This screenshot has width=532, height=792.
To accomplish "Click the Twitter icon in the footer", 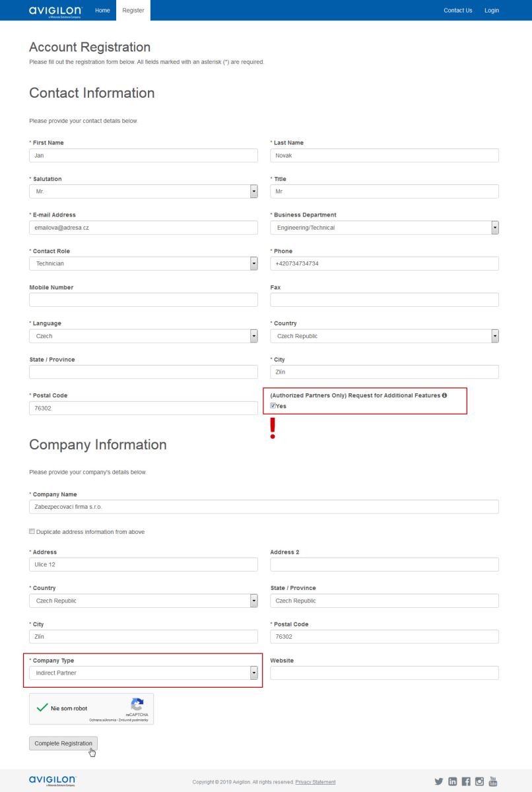I will coord(438,781).
